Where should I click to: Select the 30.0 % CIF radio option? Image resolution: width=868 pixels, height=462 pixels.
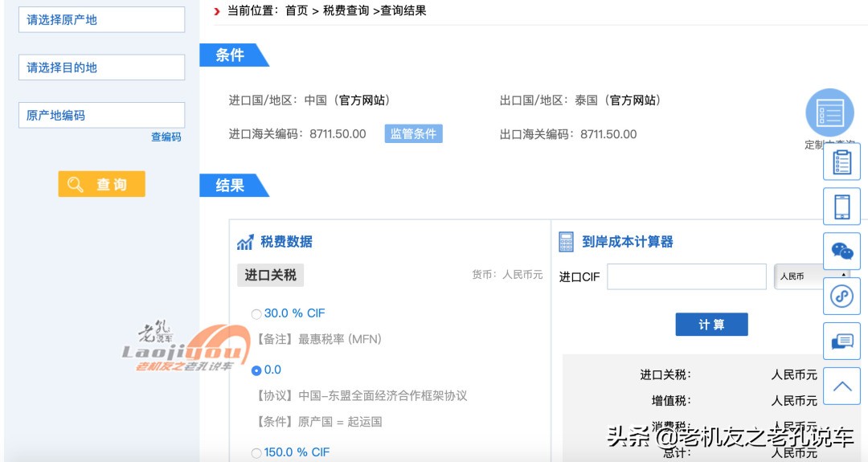pyautogui.click(x=256, y=314)
